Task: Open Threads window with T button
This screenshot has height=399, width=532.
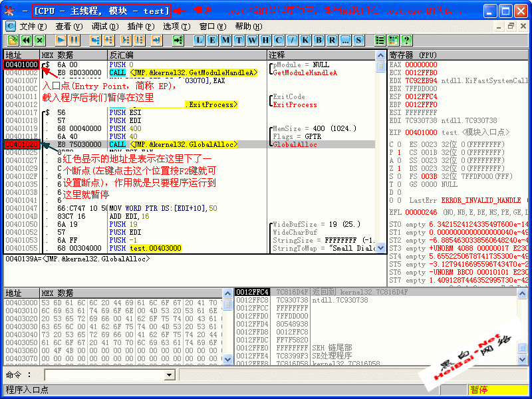Action: click(x=239, y=41)
